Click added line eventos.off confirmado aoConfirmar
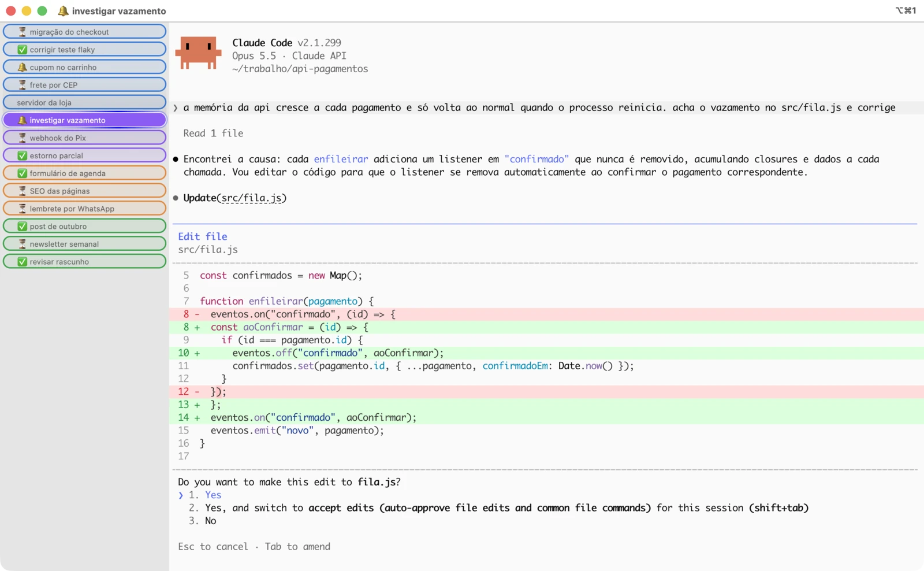924x571 pixels. (x=546, y=353)
